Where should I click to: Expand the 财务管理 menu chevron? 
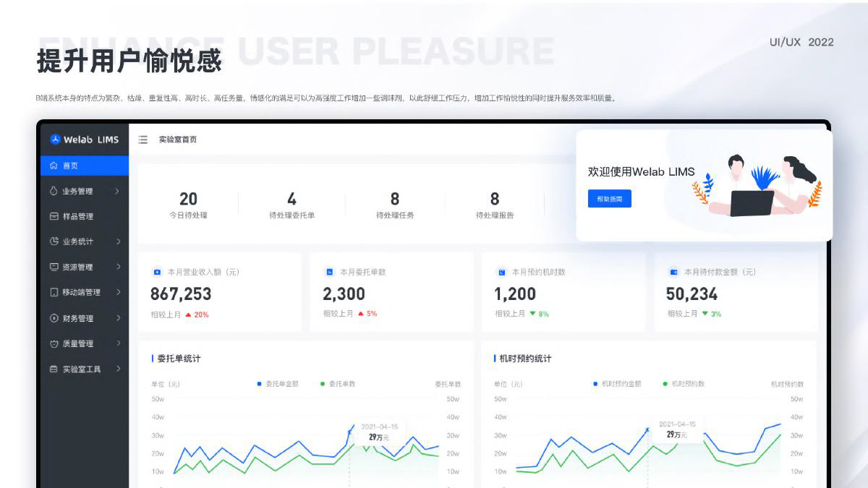point(117,318)
